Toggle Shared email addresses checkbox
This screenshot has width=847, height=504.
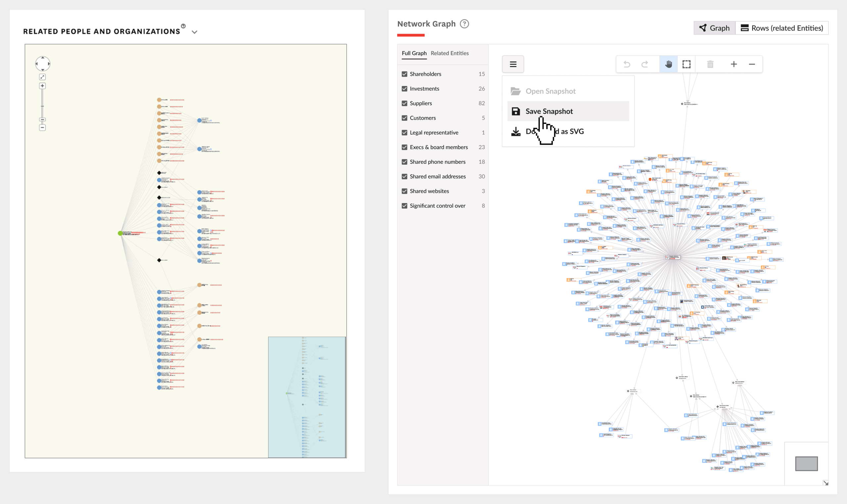(x=404, y=176)
